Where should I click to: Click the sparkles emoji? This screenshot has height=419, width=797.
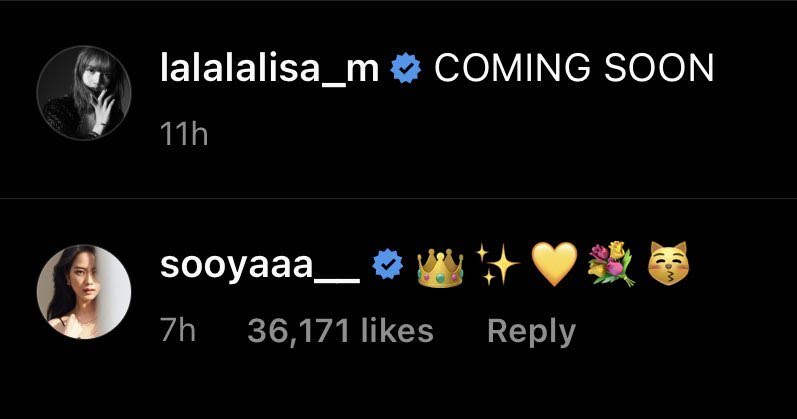click(497, 264)
